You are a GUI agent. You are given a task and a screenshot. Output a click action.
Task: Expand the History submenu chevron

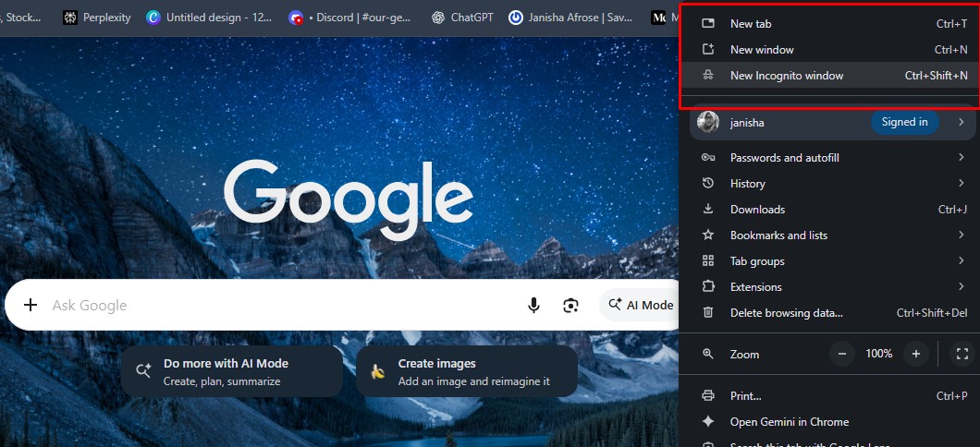tap(961, 184)
